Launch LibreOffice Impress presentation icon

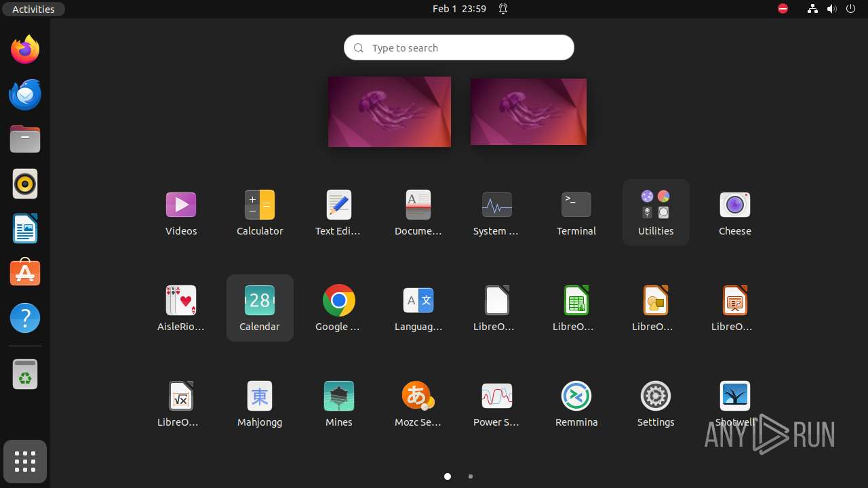[735, 308]
